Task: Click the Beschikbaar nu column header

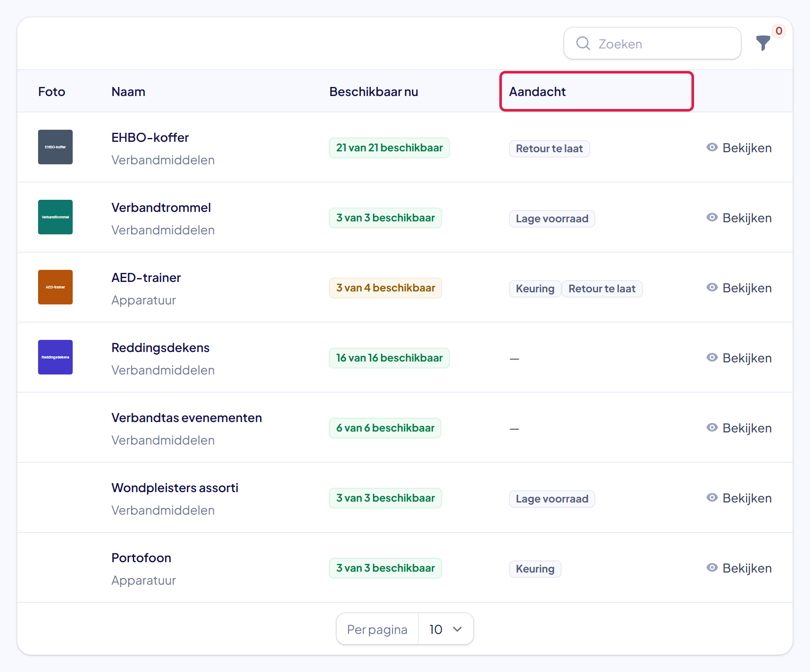Action: pos(373,92)
